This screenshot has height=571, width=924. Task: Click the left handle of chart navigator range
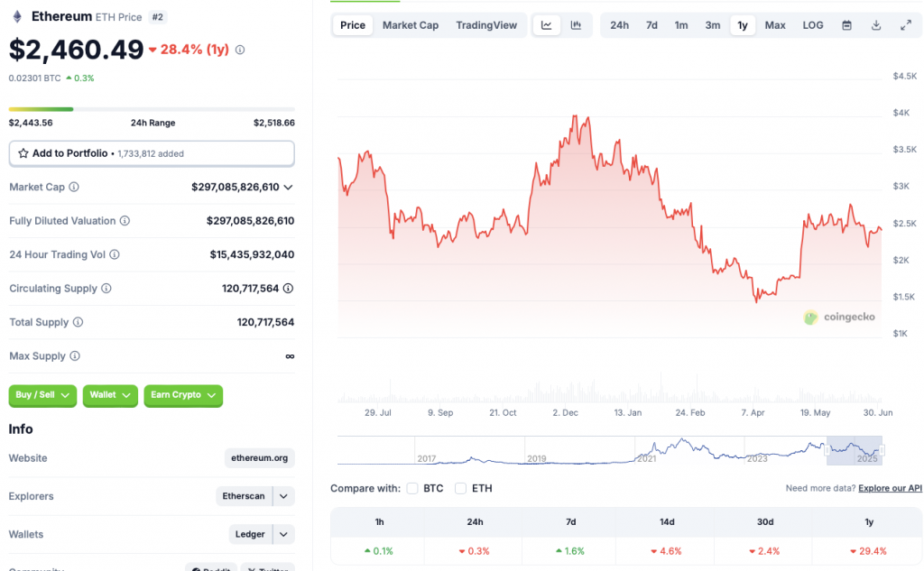pyautogui.click(x=827, y=451)
